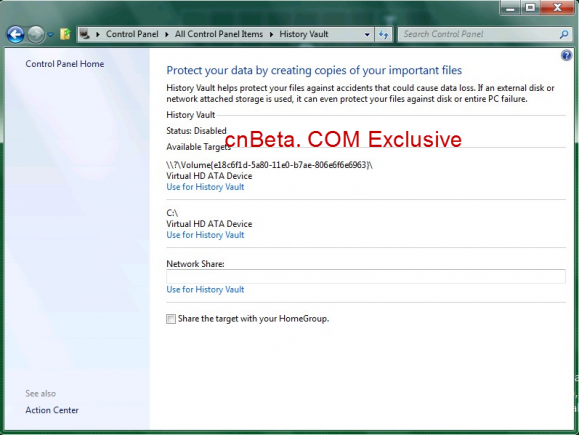579x435 pixels.
Task: Expand the arrow after All Control Panel Items
Action: [x=271, y=34]
